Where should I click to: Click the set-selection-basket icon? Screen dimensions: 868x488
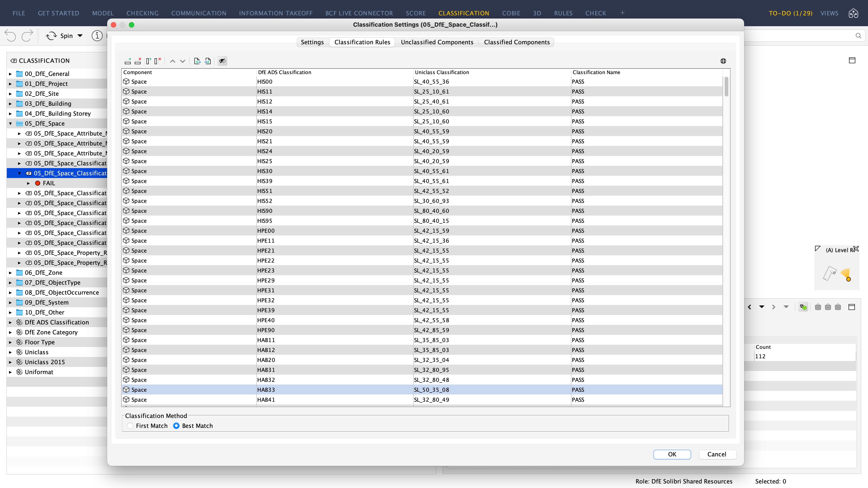pos(838,307)
